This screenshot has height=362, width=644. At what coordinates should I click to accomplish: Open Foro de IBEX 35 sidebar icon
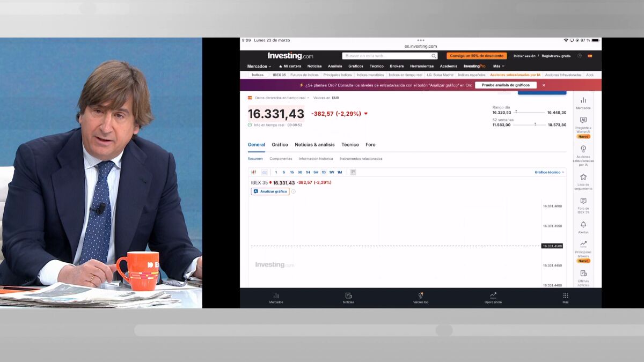point(583,201)
